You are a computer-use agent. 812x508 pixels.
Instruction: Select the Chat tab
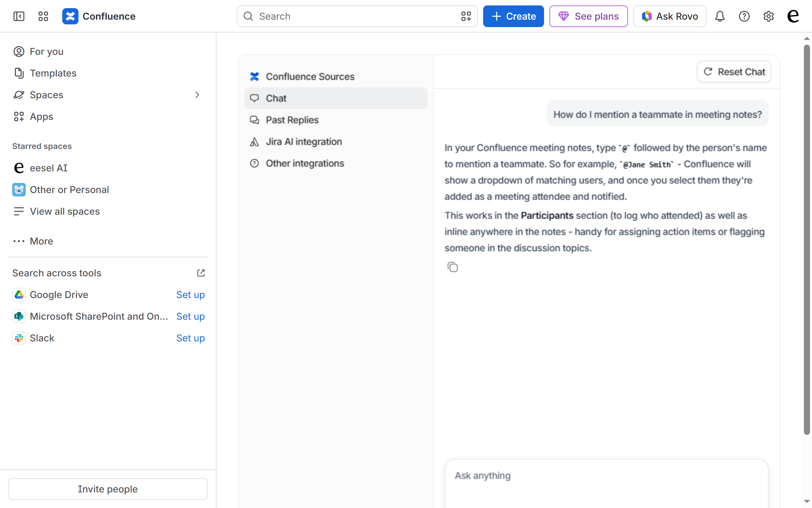[336, 98]
